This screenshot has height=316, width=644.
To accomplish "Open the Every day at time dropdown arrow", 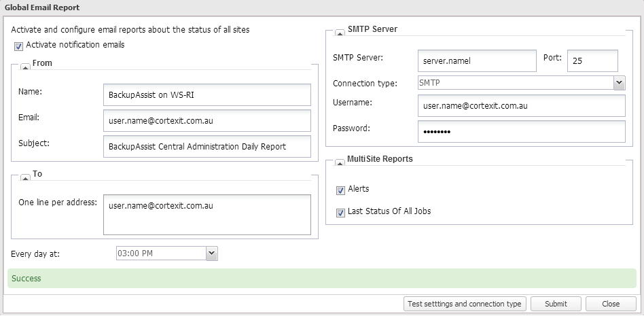I will pos(211,253).
